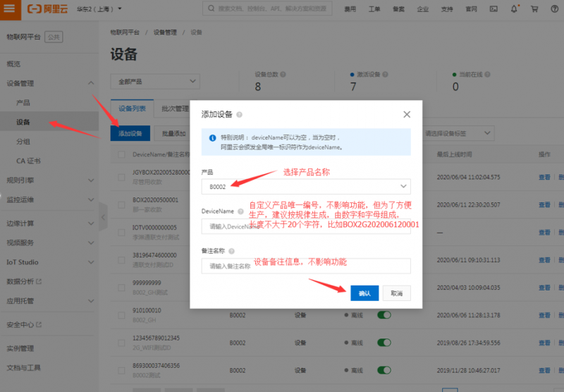The width and height of the screenshot is (564, 392).
Task: Switch to the 批次管理 tab
Action: (x=174, y=109)
